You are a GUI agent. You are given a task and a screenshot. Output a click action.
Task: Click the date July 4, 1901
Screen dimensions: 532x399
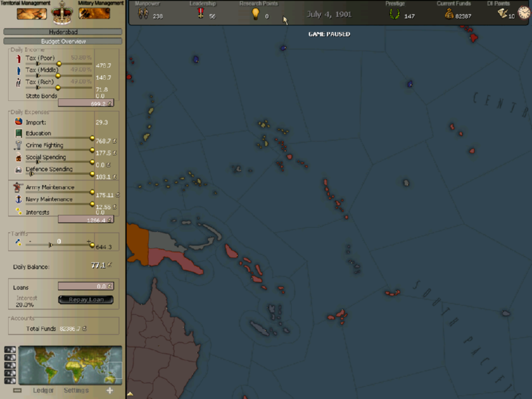329,14
